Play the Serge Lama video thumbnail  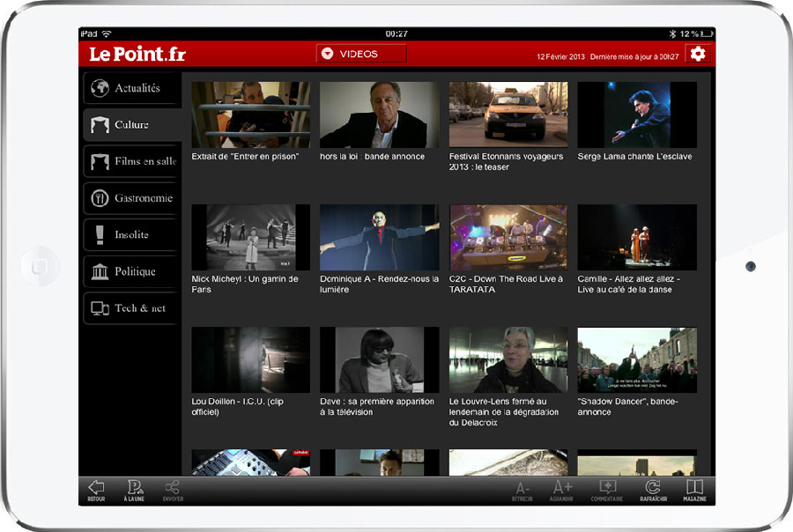tap(637, 115)
